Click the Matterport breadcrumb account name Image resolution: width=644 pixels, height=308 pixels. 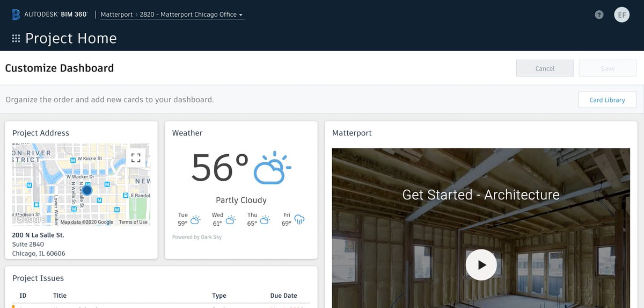point(116,15)
